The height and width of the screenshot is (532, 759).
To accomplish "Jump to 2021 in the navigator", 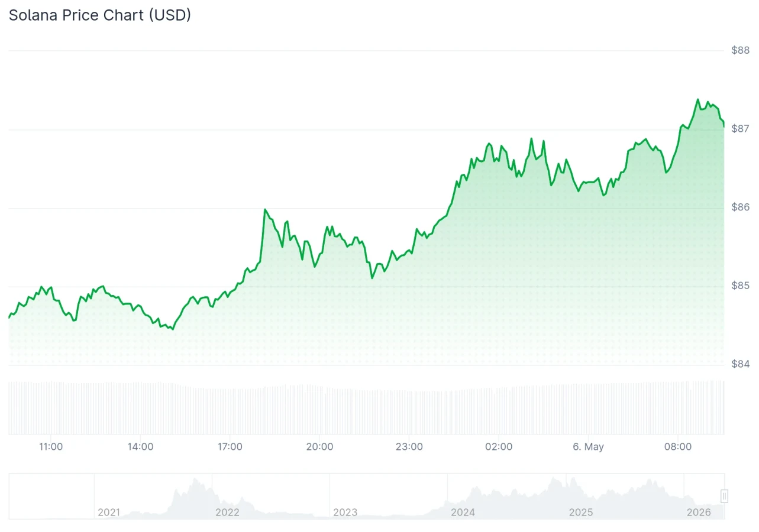I will (x=108, y=512).
